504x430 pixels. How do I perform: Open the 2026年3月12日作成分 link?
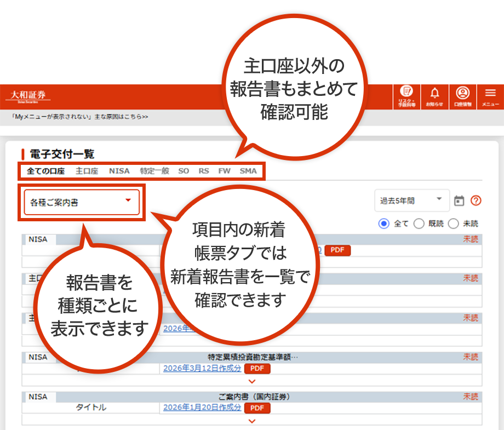pos(202,368)
